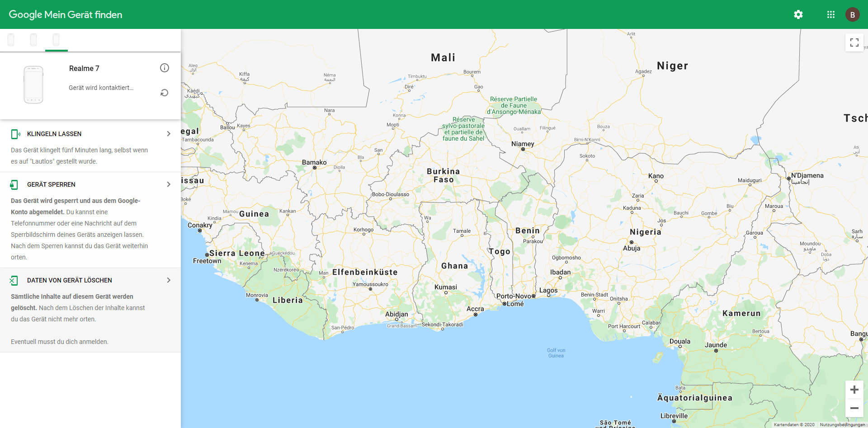Click the lock phone icon beside Gerät sperren
The image size is (868, 428).
click(14, 184)
